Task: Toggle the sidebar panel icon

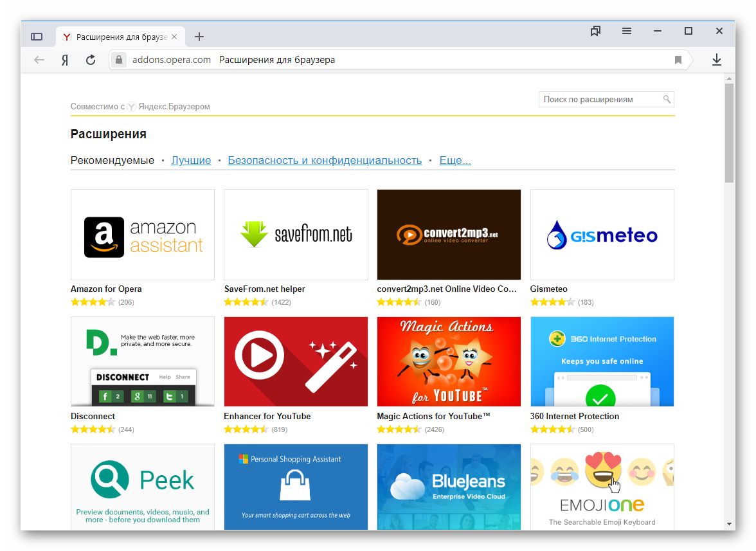Action: [x=37, y=37]
